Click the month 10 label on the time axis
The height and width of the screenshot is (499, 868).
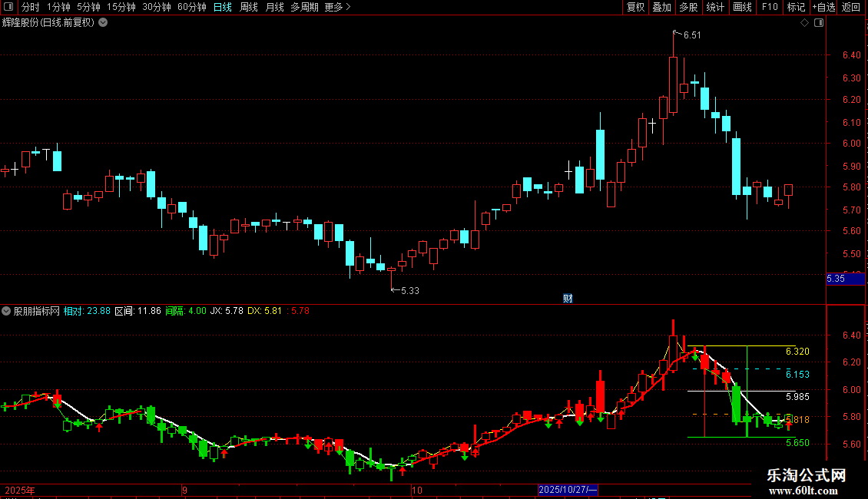point(416,490)
